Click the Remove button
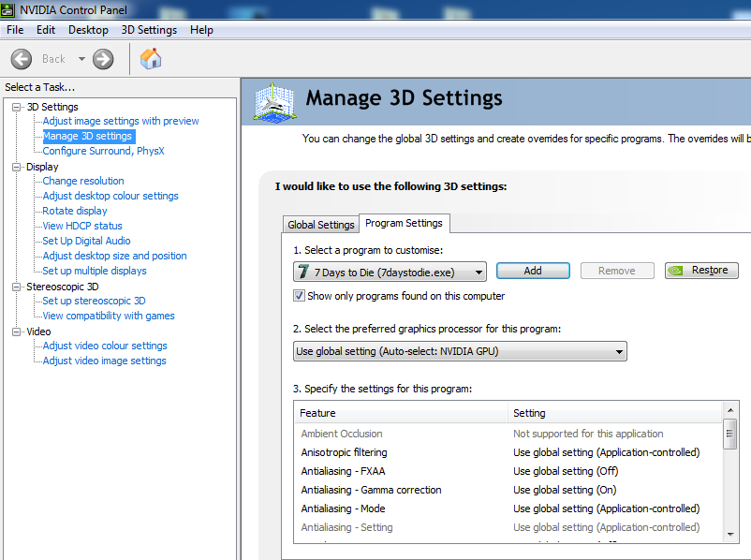The width and height of the screenshot is (751, 560). point(617,271)
